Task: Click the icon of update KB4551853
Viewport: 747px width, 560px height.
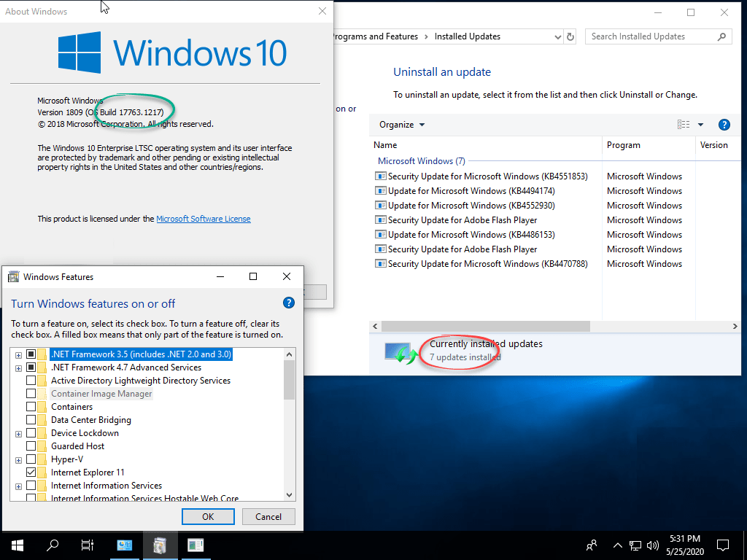Action: (x=380, y=176)
